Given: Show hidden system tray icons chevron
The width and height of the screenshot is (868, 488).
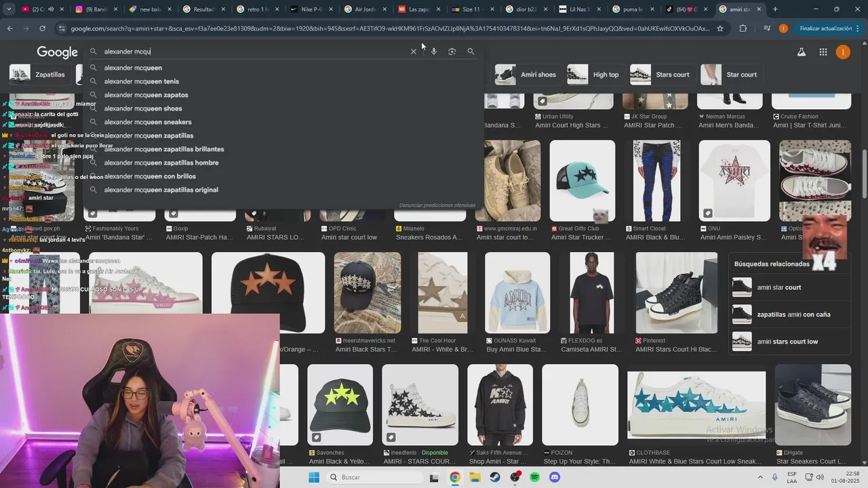Looking at the screenshot, I should (759, 477).
